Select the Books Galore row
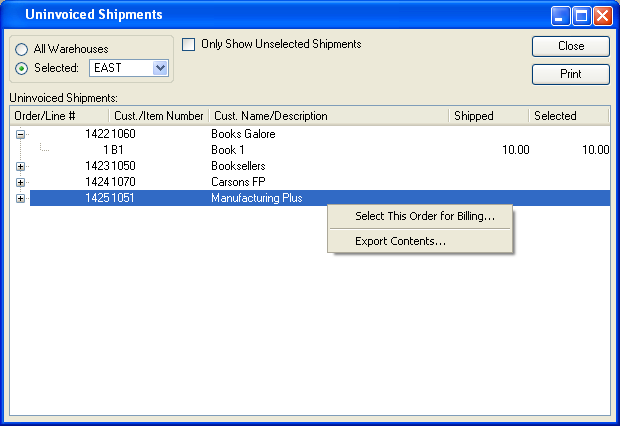620x426 pixels. (x=320, y=134)
